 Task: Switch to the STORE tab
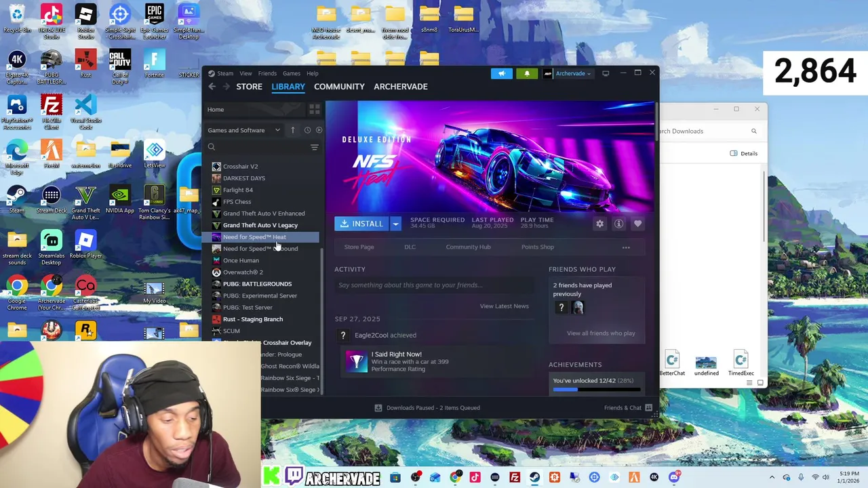[x=249, y=87]
